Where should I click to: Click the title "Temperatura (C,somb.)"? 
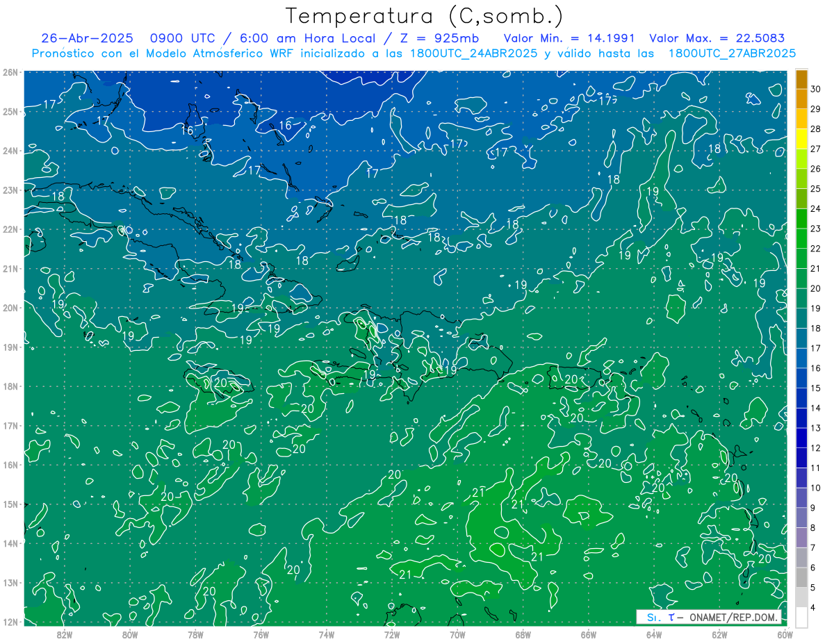425,16
